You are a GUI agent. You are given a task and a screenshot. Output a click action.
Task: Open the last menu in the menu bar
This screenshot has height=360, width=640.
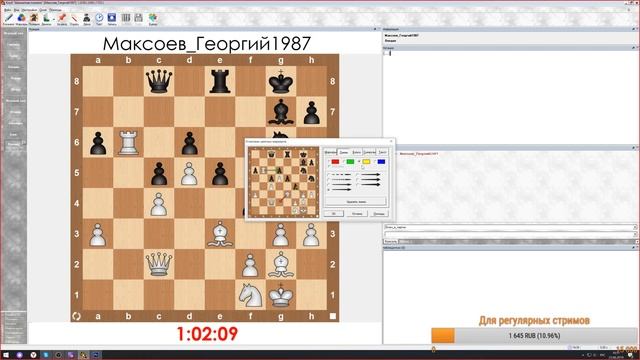click(55, 10)
